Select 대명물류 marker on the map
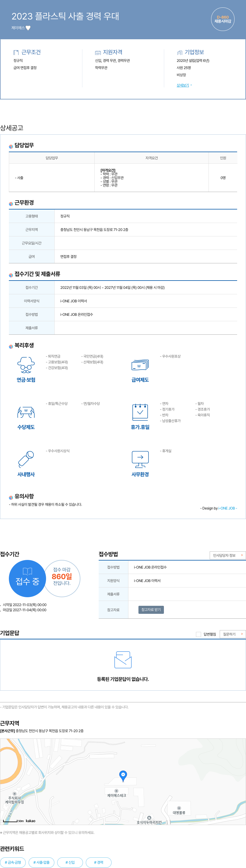This screenshot has width=246, height=868. pyautogui.click(x=179, y=808)
